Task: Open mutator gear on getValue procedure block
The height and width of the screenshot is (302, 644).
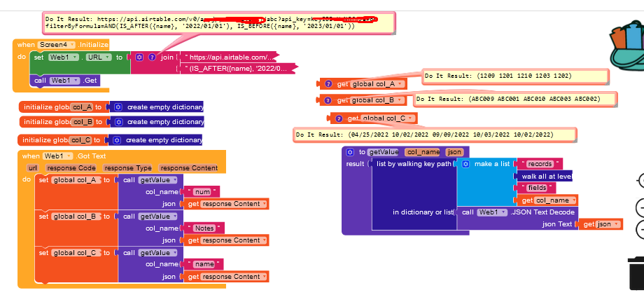Action: coord(350,152)
